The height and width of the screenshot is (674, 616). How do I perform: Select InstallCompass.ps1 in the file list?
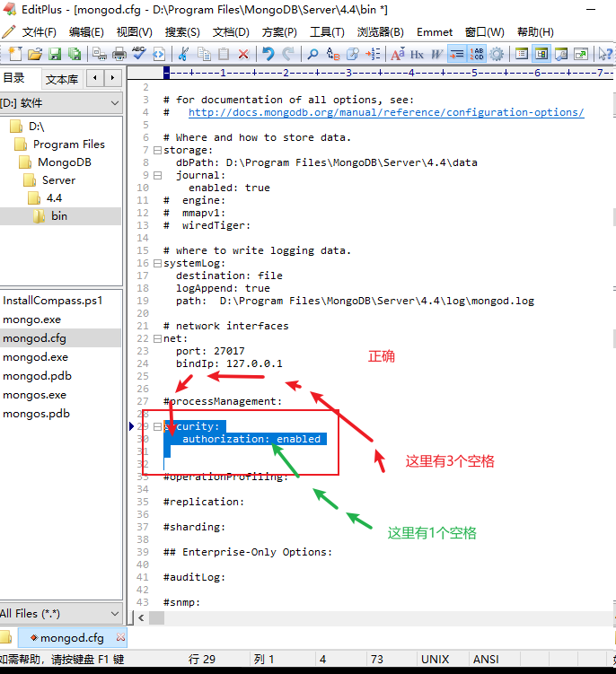(52, 301)
